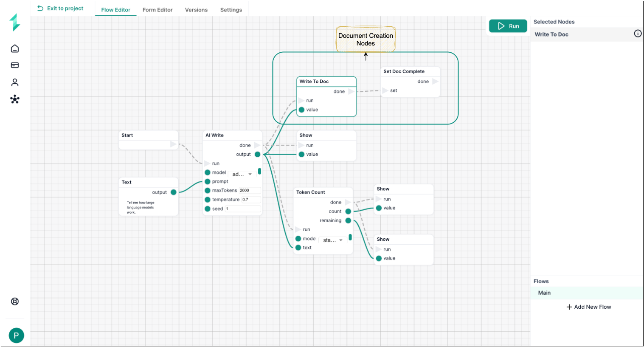
Task: Click the count port on Token Count
Action: tap(348, 211)
